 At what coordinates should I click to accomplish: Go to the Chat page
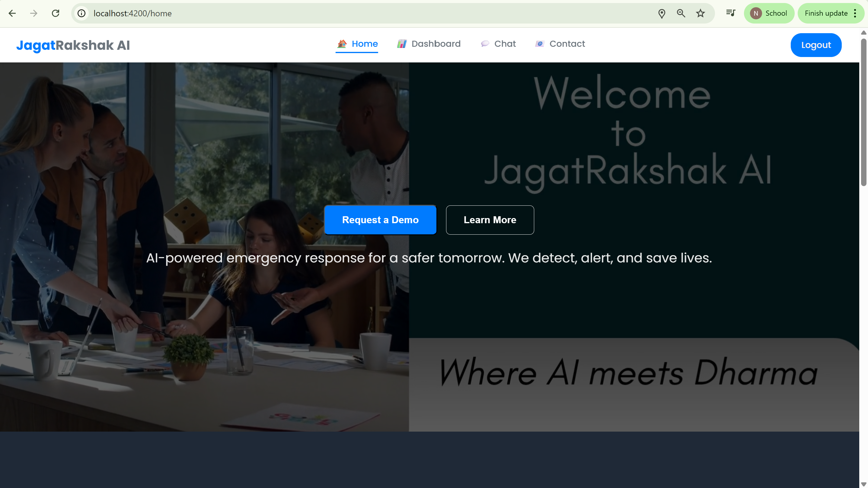click(x=505, y=44)
